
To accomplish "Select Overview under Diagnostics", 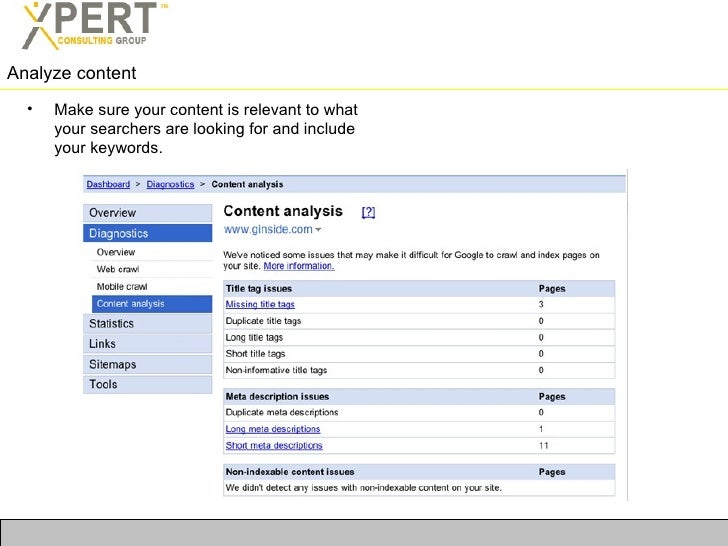I will point(116,252).
